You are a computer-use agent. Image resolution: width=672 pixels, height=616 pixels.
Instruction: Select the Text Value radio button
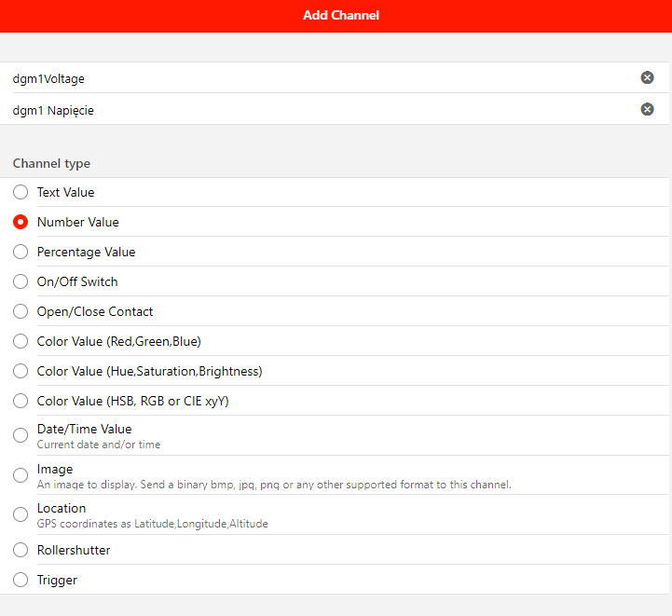tap(21, 192)
